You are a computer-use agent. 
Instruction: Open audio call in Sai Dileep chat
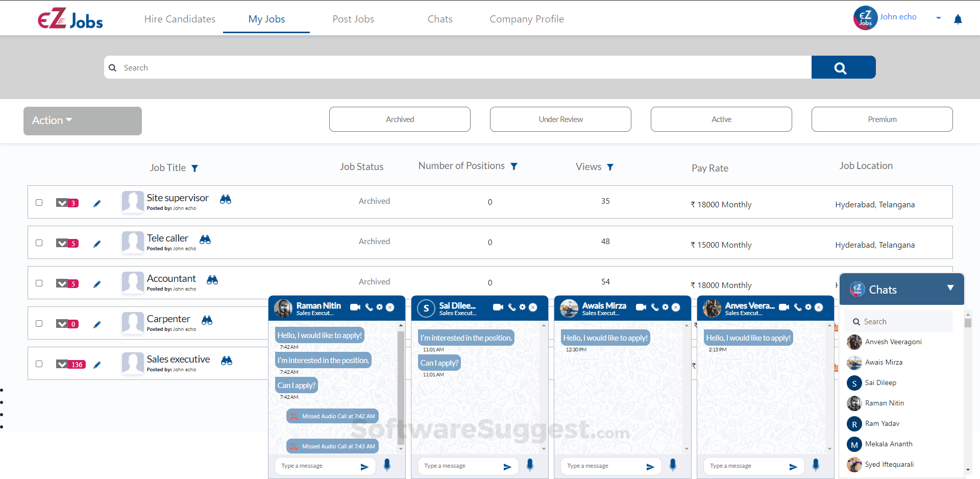tap(513, 307)
